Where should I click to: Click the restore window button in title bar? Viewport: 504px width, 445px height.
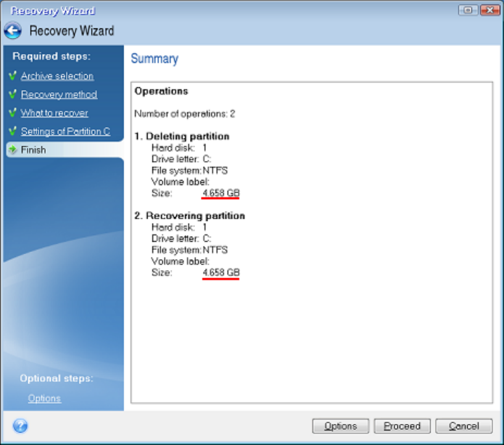pyautogui.click(x=468, y=10)
